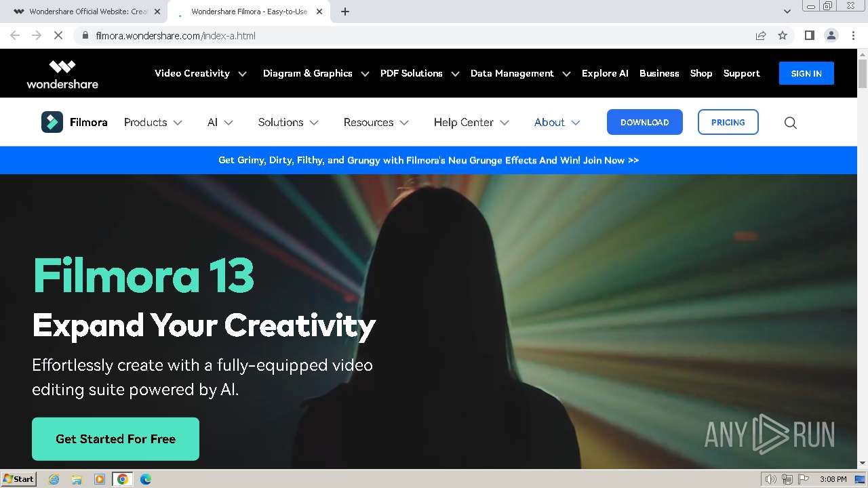The width and height of the screenshot is (868, 488).
Task: Open File Explorer folder icon in taskbar
Action: coord(77,479)
